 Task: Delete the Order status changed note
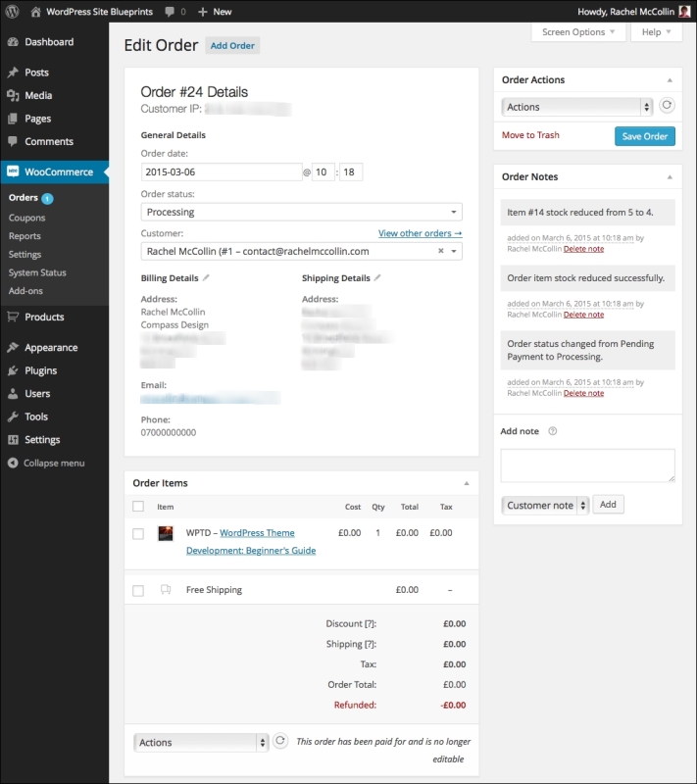(583, 394)
